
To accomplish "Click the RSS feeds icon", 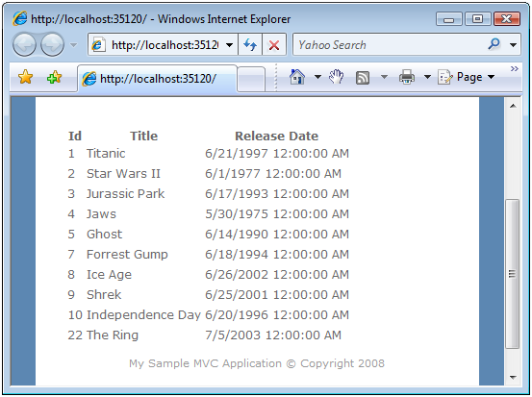I will [363, 78].
